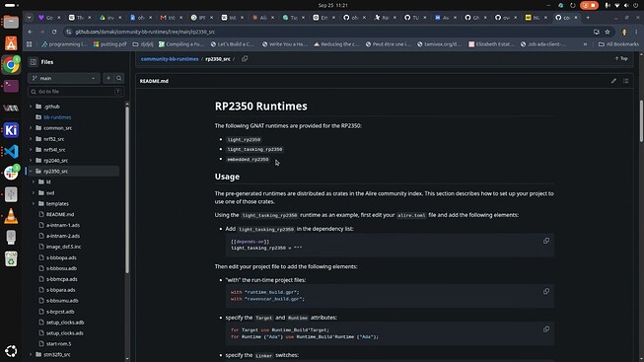Go back in browser history
This screenshot has height=362, width=644.
[x=31, y=32]
